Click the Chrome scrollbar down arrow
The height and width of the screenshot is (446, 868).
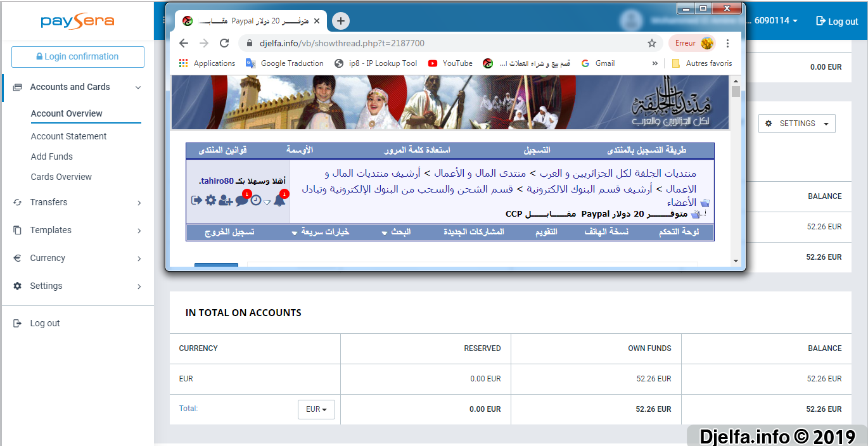[736, 260]
